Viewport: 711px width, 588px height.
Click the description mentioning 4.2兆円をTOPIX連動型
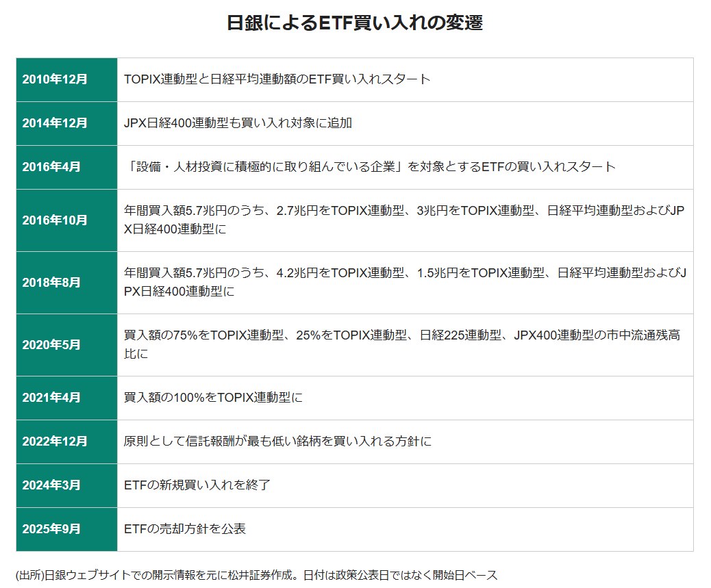point(404,283)
